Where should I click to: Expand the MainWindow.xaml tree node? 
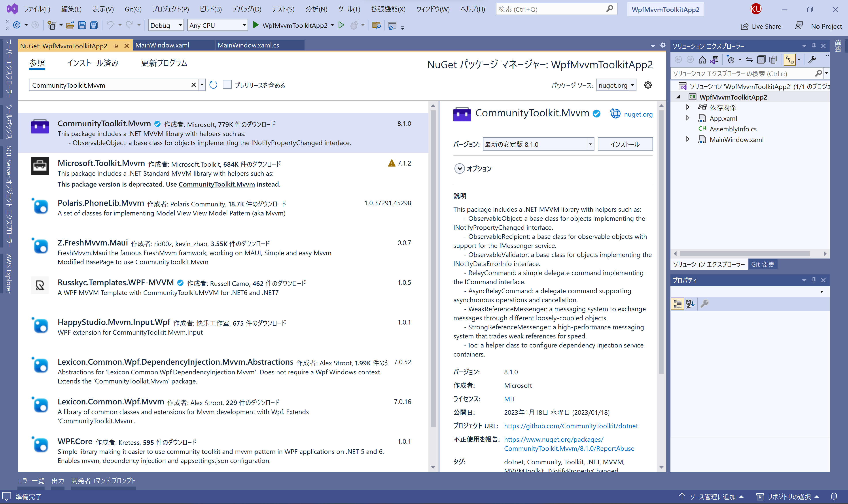pos(688,139)
